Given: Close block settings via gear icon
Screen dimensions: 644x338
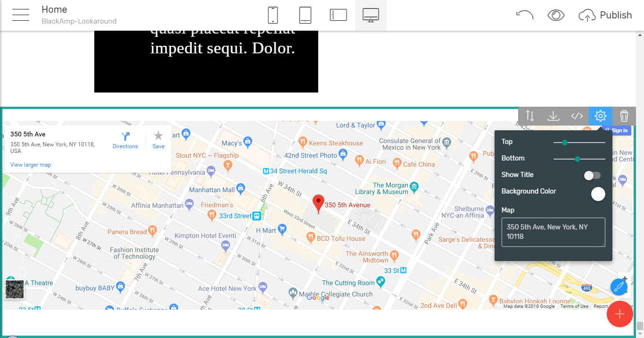Looking at the screenshot, I should tap(600, 116).
